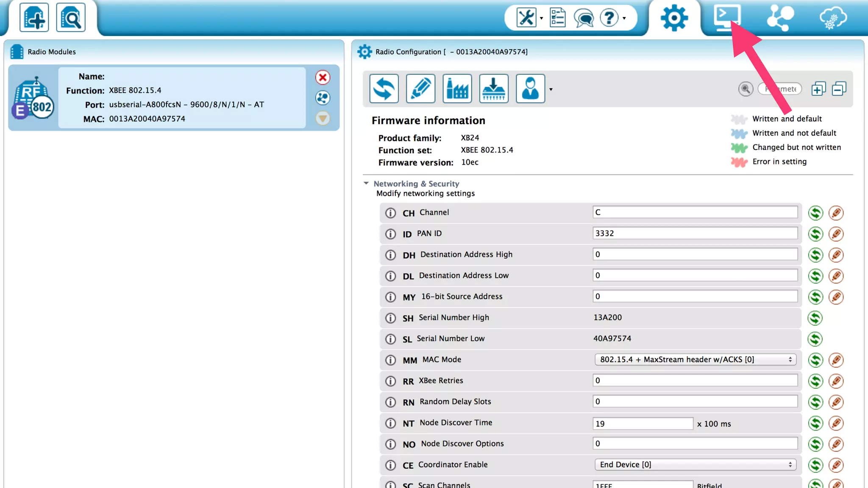Viewport: 868px width, 488px height.
Task: Click the Discover radio modules icon
Action: click(70, 17)
